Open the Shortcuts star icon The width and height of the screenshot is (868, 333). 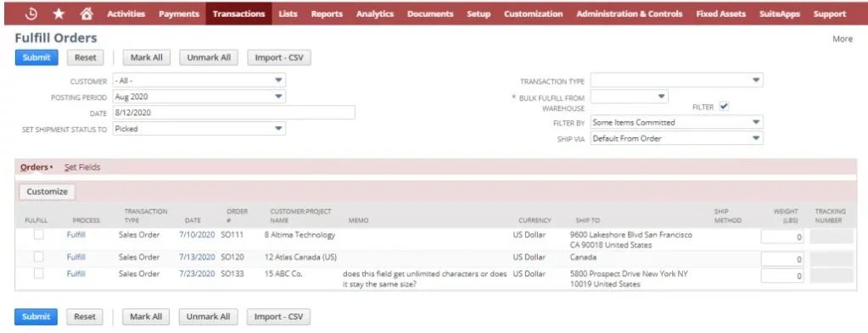point(59,14)
